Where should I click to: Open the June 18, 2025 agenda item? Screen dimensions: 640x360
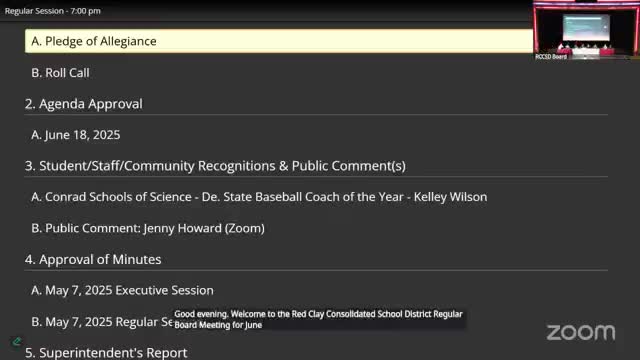[76, 135]
